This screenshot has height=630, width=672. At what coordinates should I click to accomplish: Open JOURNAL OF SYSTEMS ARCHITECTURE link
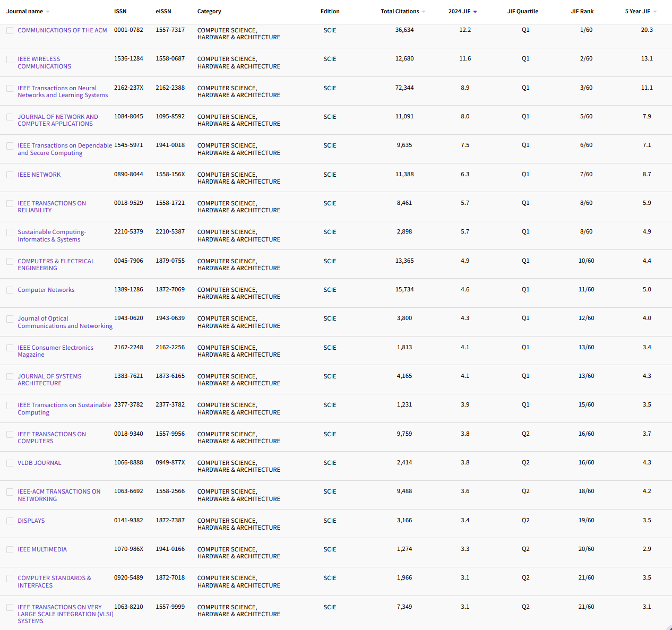pyautogui.click(x=49, y=379)
